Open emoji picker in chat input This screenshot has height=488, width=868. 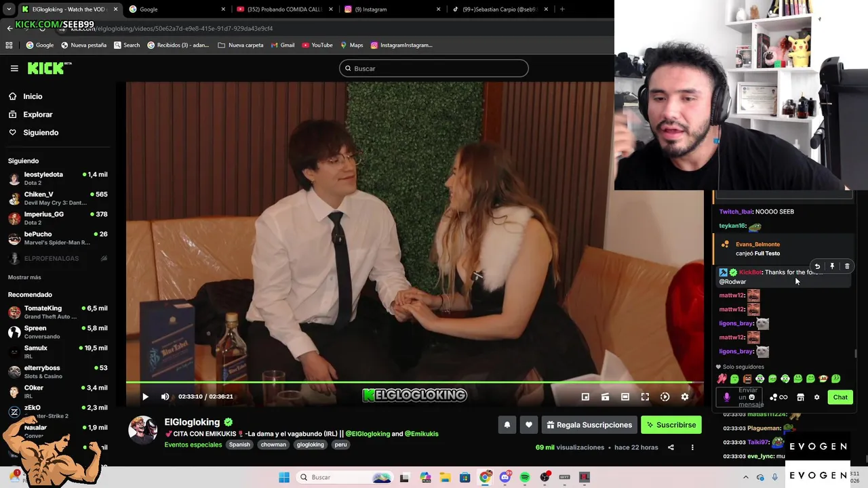752,397
